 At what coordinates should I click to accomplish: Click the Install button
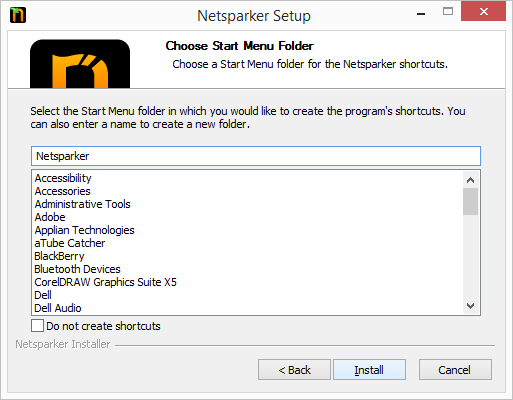click(x=369, y=369)
